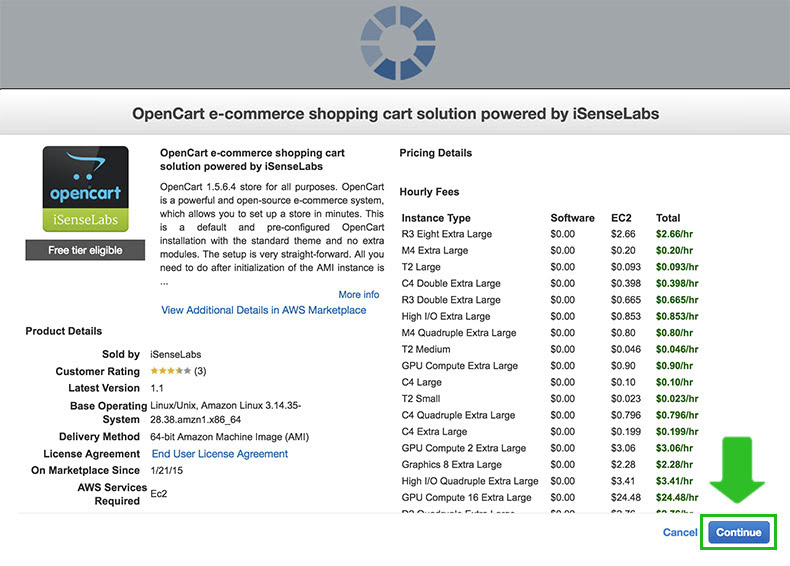Click the Product Details heading
This screenshot has height=566, width=790.
tap(63, 331)
